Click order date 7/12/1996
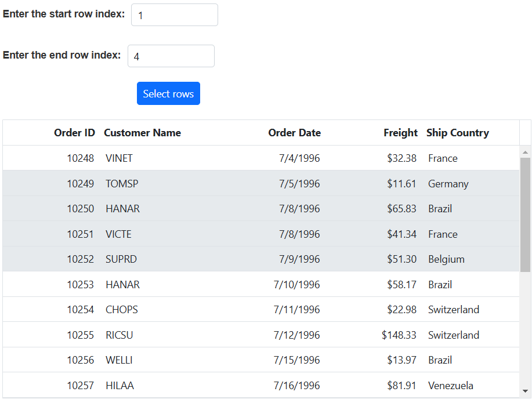Screen dimensions: 532x399 click(x=297, y=335)
